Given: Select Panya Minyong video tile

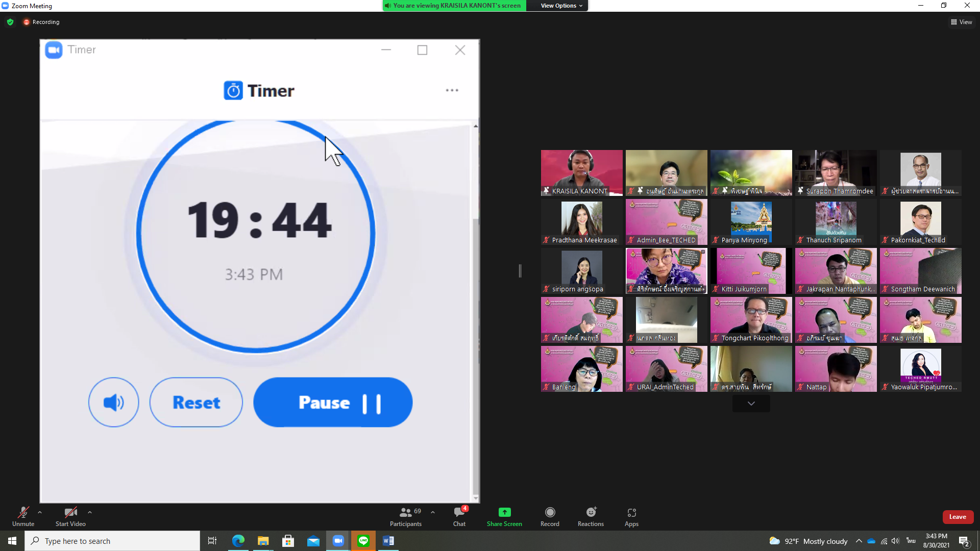Looking at the screenshot, I should 751,221.
